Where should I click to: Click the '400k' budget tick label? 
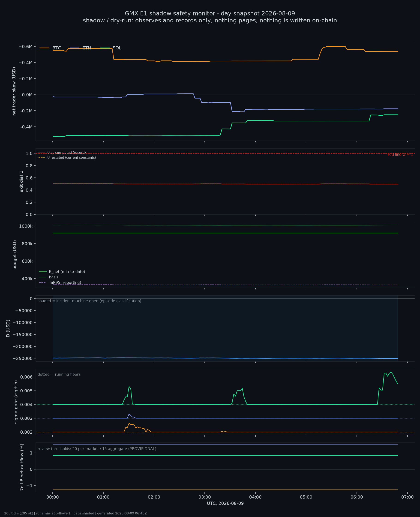click(x=27, y=279)
